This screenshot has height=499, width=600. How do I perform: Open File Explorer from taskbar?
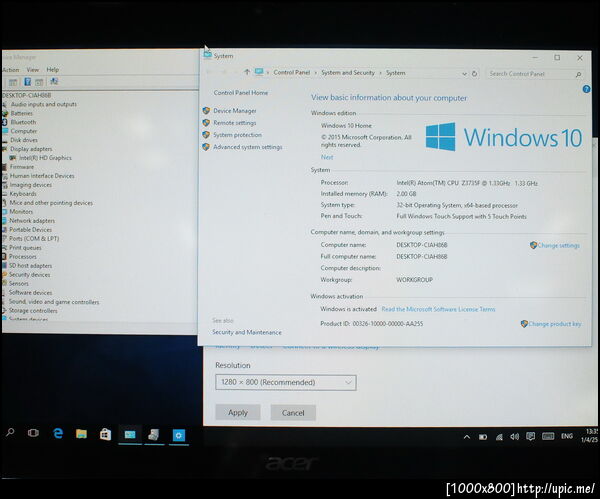81,434
